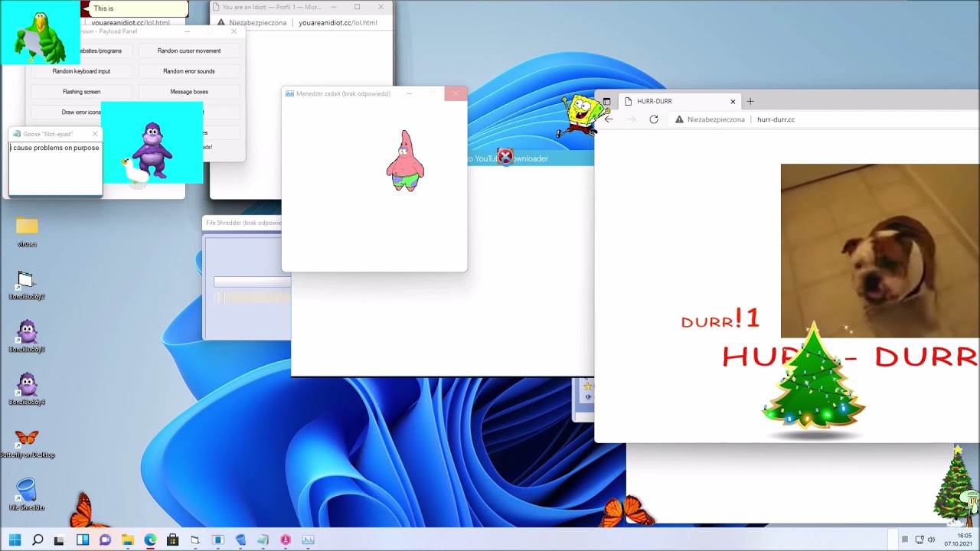This screenshot has height=551, width=980.
Task: Close the Goose Not-epad window
Action: [x=95, y=134]
